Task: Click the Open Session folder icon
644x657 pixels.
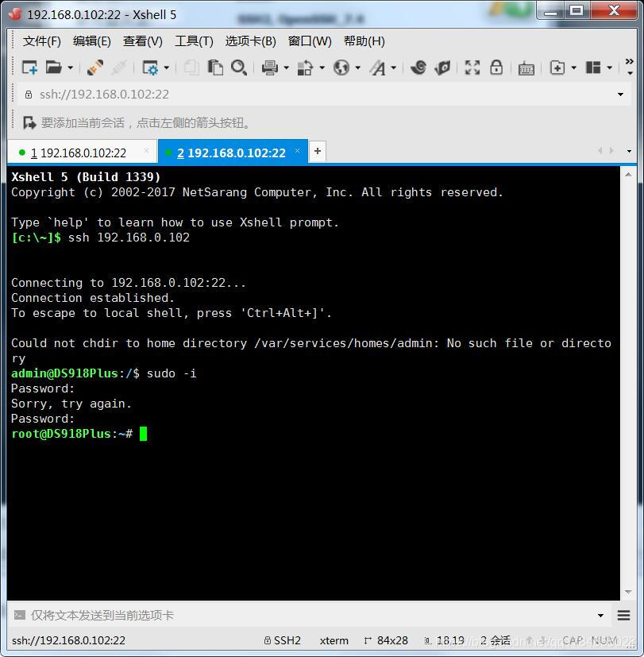Action: [x=53, y=68]
